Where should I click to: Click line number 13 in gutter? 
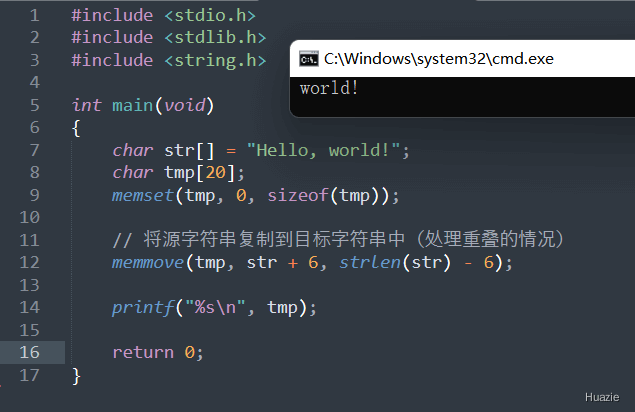click(30, 285)
